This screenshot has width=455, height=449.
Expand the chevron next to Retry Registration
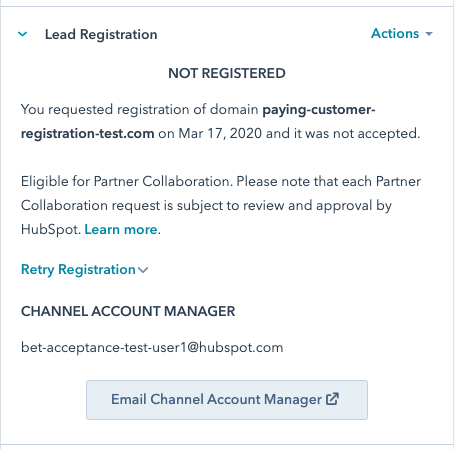(x=143, y=270)
